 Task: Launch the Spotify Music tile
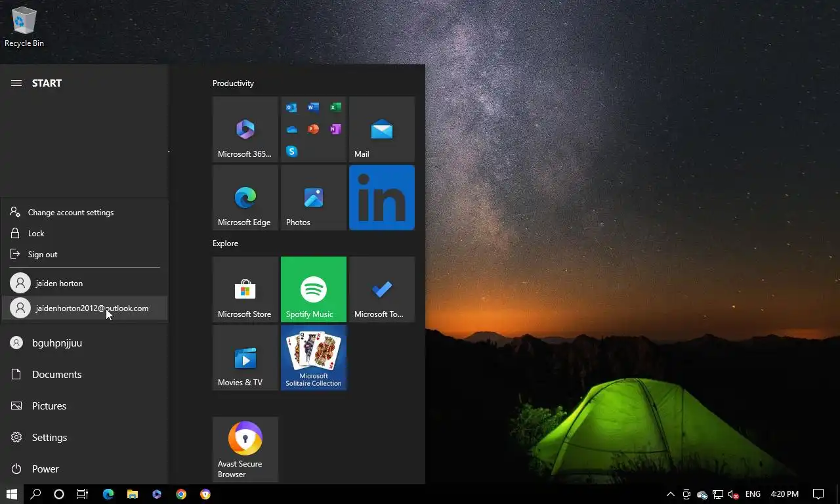[x=314, y=289]
